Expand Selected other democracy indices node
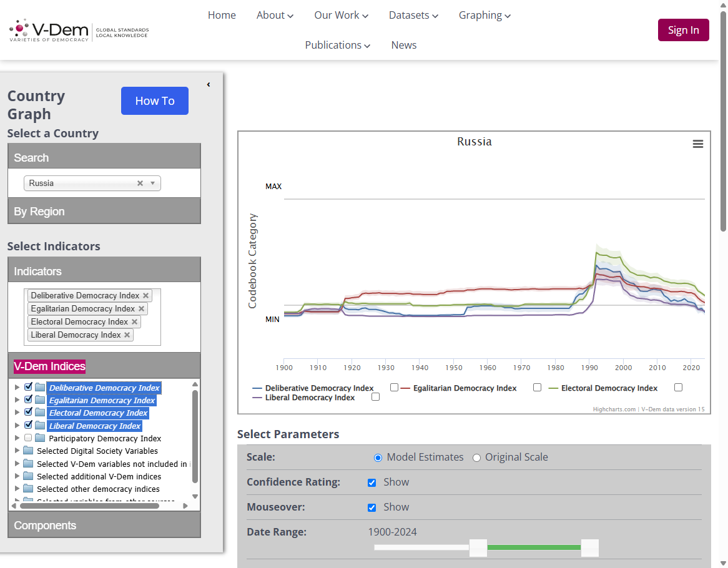This screenshot has width=728, height=568. tap(17, 488)
